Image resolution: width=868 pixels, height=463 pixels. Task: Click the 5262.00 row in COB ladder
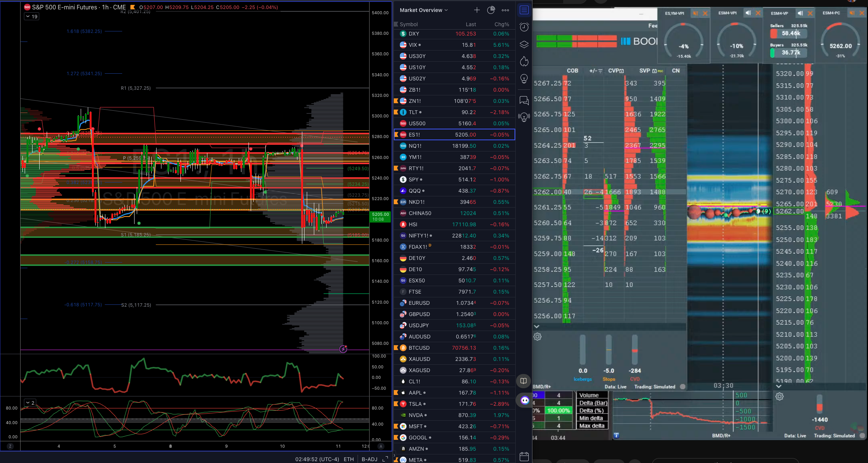(x=609, y=192)
